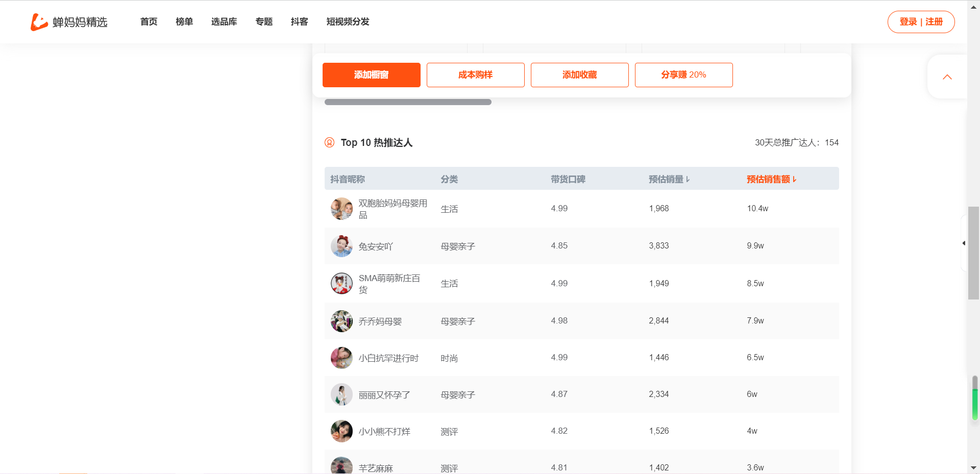Open the SMA萌萌新庄百货 name link

[389, 284]
